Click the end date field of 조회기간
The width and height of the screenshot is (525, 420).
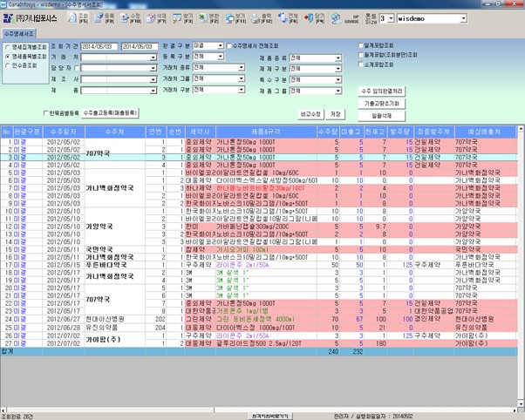[x=140, y=46]
